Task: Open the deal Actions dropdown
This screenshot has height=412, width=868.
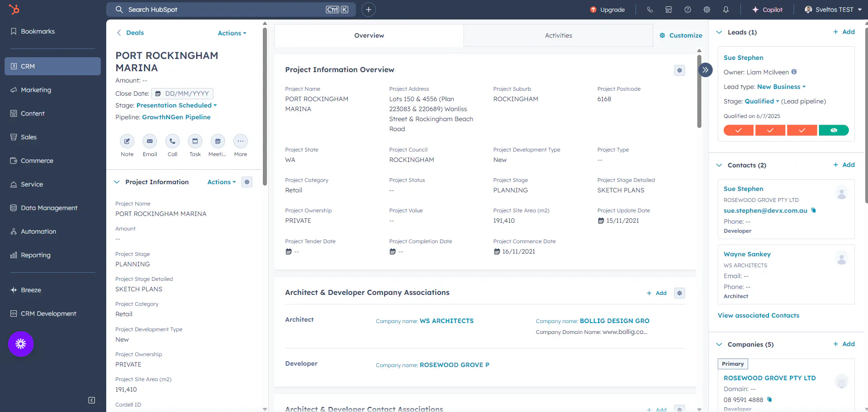Action: pos(232,33)
